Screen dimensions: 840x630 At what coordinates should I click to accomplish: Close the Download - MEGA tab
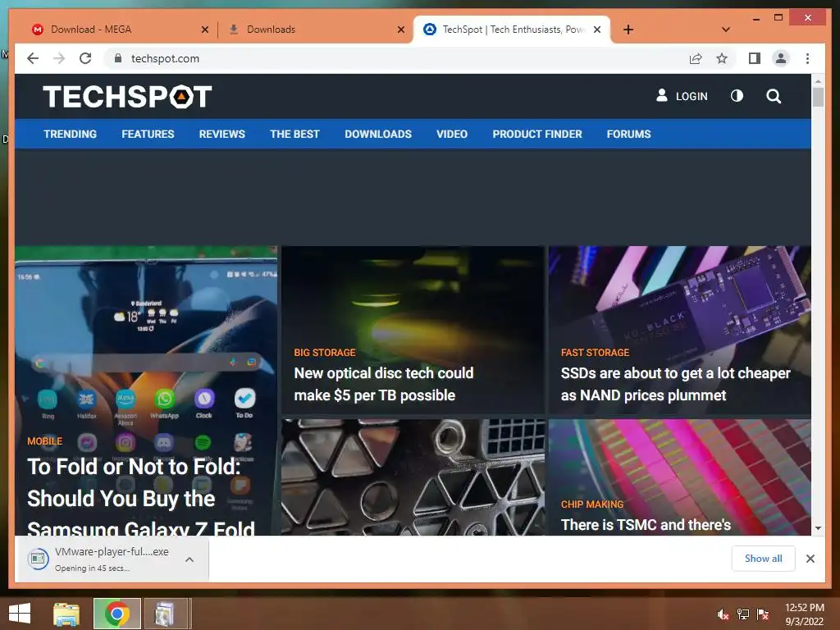click(x=204, y=30)
